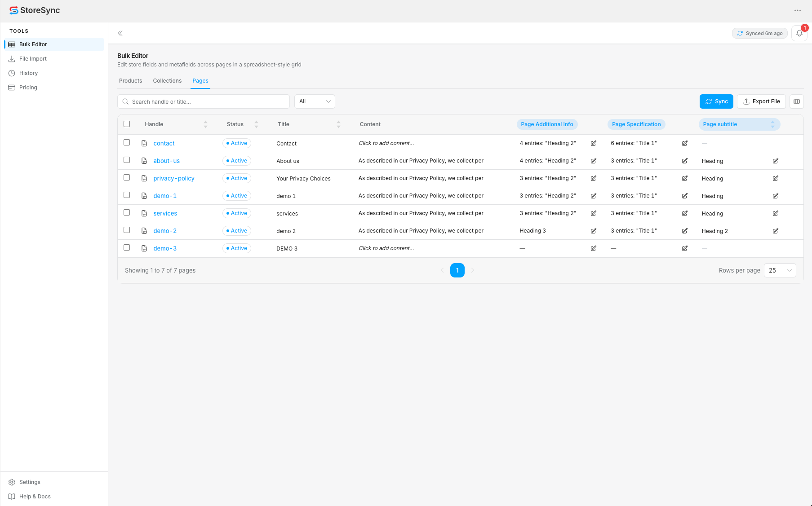Screen dimensions: 812x506
Task: Switch to the Collections tab
Action: (x=167, y=81)
